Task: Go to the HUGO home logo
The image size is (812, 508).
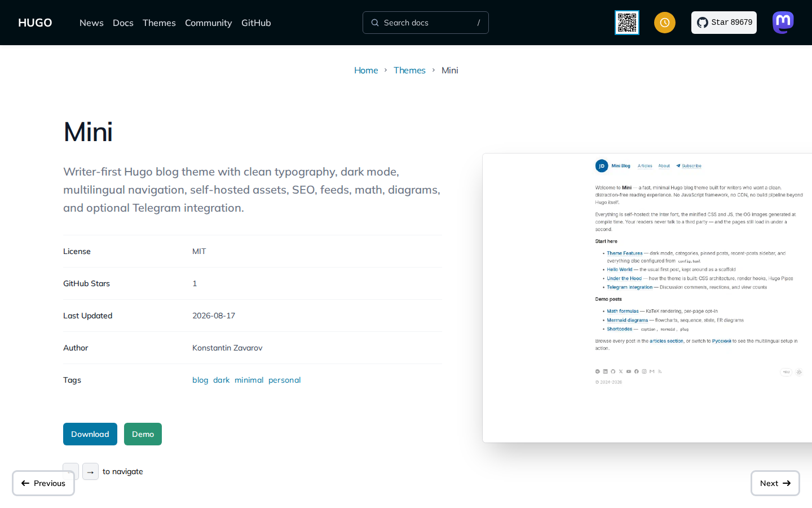Action: (x=35, y=23)
